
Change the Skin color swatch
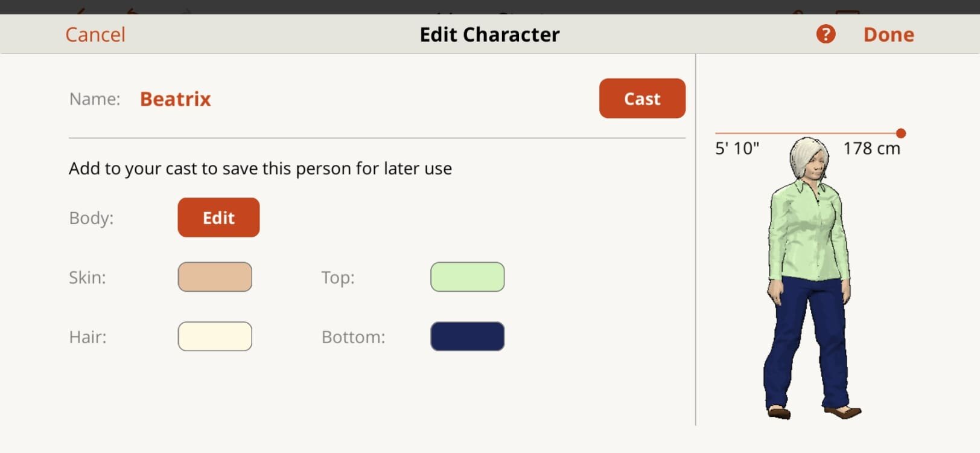coord(215,277)
